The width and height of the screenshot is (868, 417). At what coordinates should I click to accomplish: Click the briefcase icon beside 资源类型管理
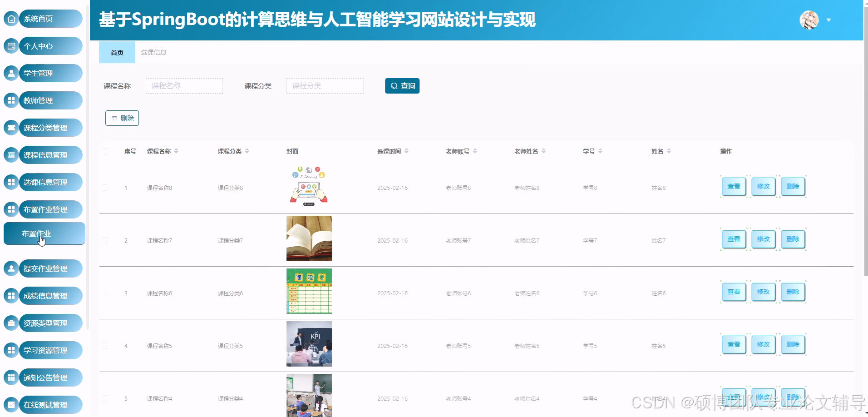tap(11, 323)
